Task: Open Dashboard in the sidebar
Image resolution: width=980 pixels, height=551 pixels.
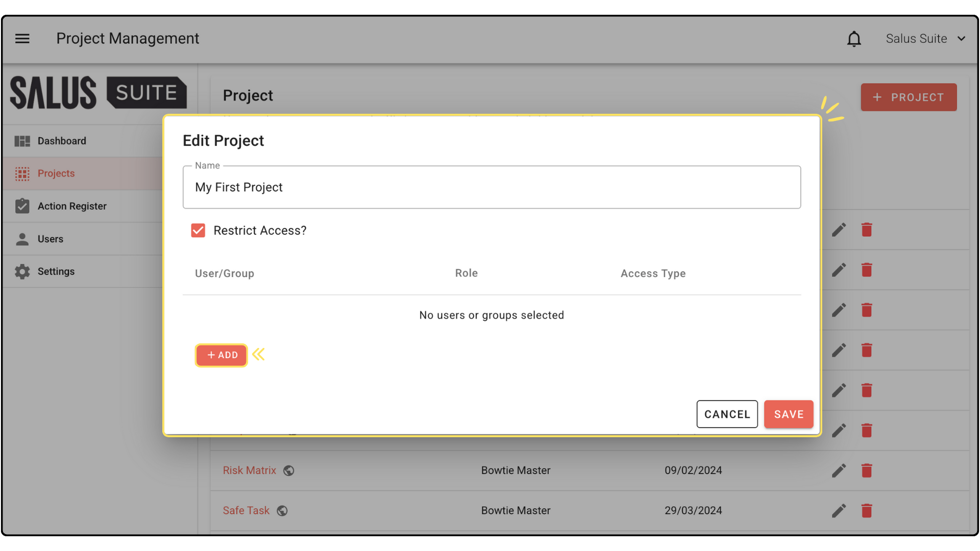Action: 61,141
